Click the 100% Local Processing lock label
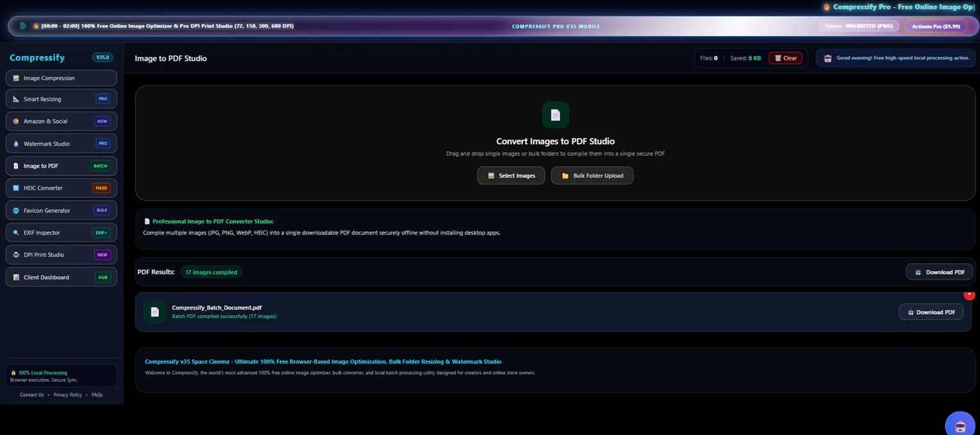Viewport: 980px width, 435px height. click(x=39, y=373)
